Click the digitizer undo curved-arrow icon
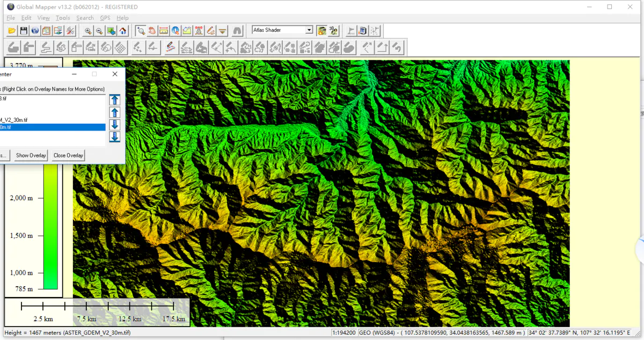Viewport: 644px width, 340px height. click(397, 47)
